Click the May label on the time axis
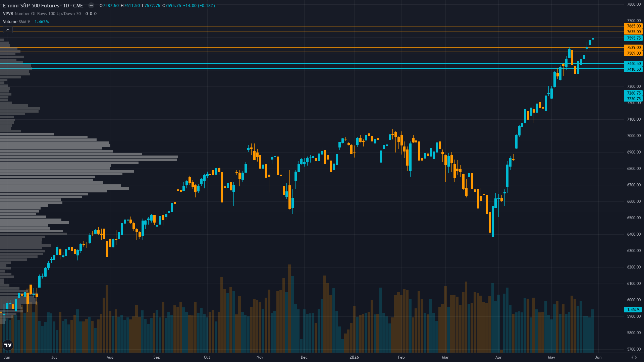The image size is (644, 362). tap(551, 357)
